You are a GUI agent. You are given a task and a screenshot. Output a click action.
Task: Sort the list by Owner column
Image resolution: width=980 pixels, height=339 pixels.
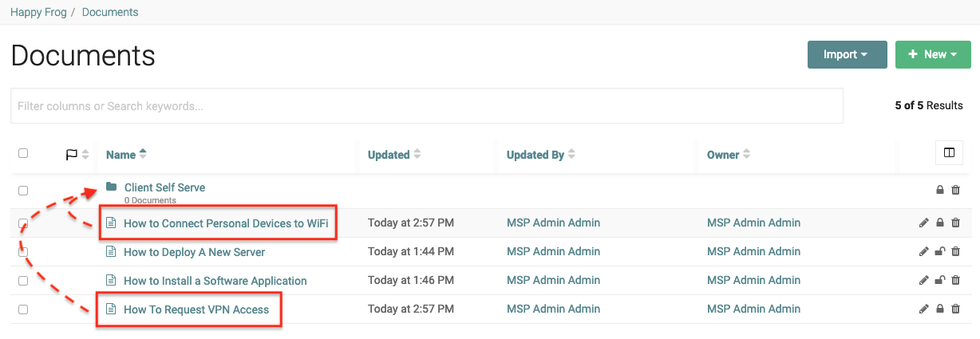click(x=723, y=155)
